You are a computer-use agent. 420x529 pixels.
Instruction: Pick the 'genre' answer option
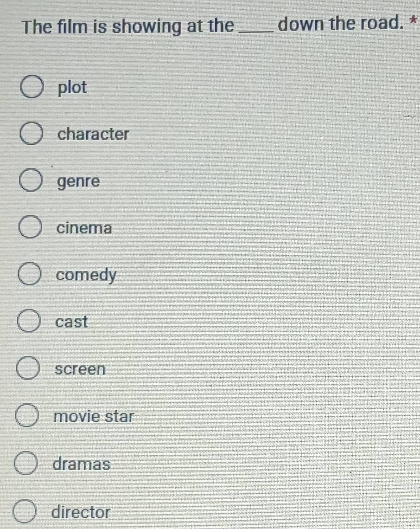[x=31, y=181]
